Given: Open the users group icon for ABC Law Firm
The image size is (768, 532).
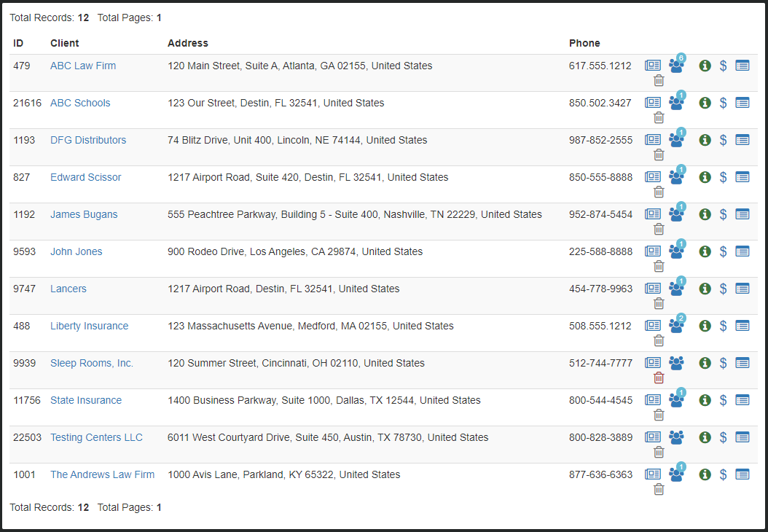Looking at the screenshot, I should [676, 66].
